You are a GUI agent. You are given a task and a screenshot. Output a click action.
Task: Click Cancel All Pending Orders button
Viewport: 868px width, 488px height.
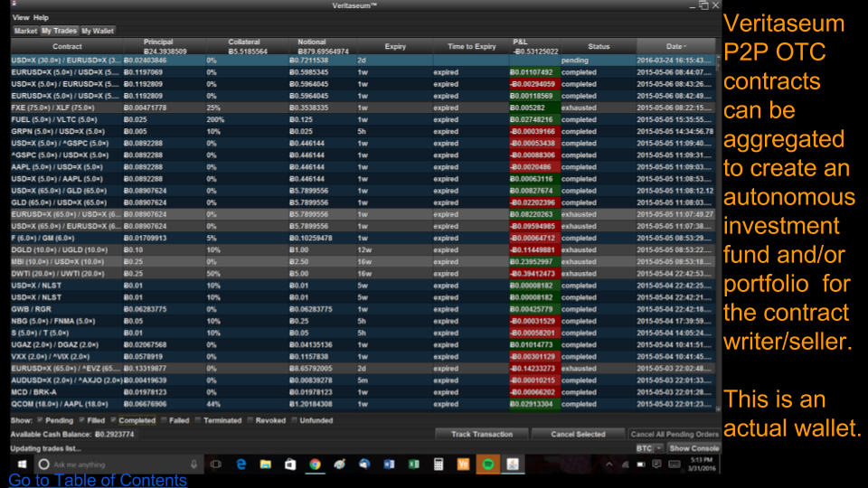pos(675,435)
